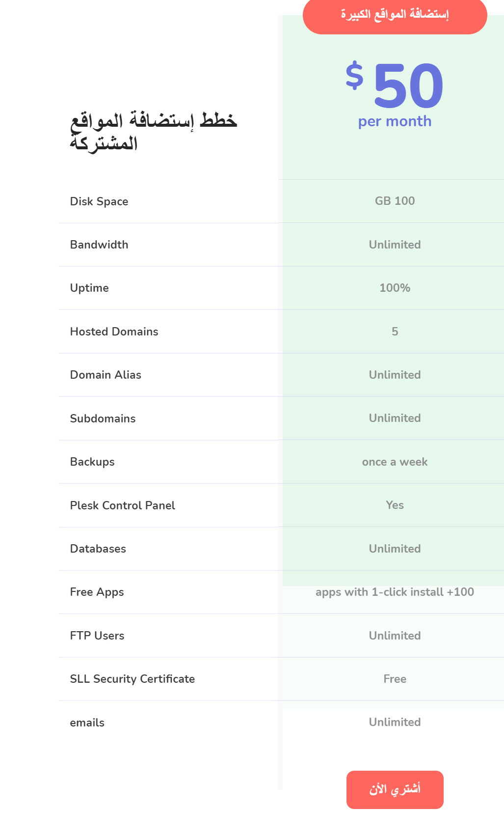Click the 'once a week' backups value
The width and height of the screenshot is (504, 838).
point(395,462)
